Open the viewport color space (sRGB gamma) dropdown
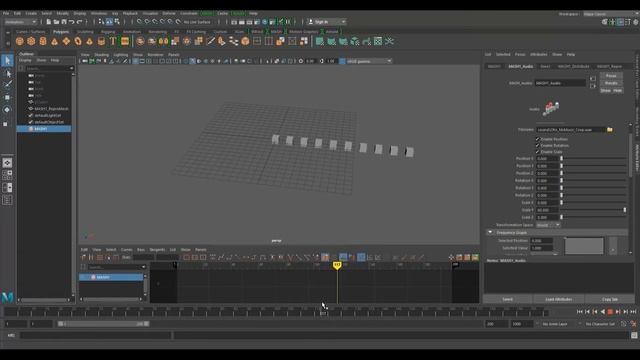This screenshot has height=360, width=640. click(369, 61)
